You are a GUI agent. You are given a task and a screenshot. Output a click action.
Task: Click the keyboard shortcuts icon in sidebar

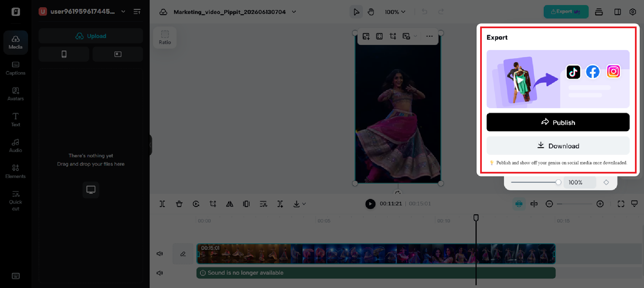pos(15,276)
